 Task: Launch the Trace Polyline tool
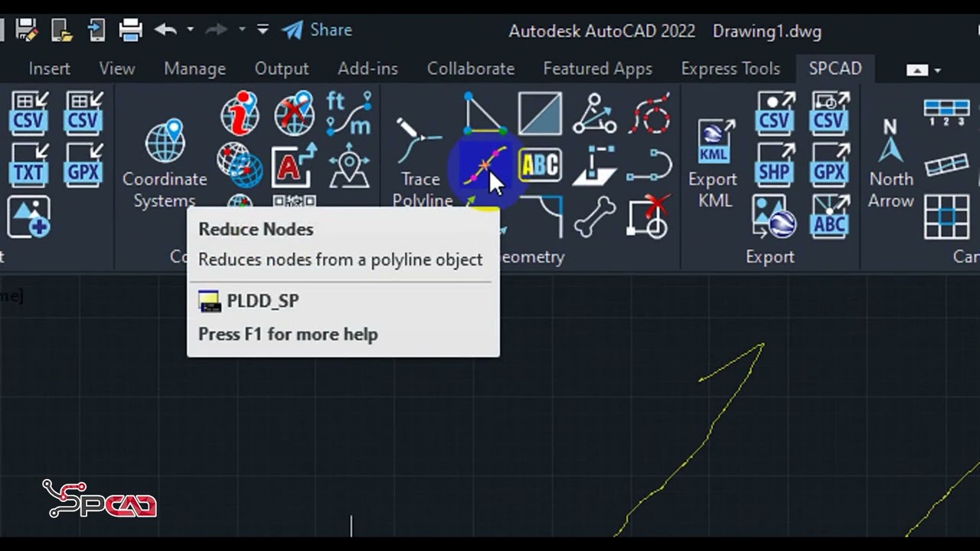tap(420, 162)
